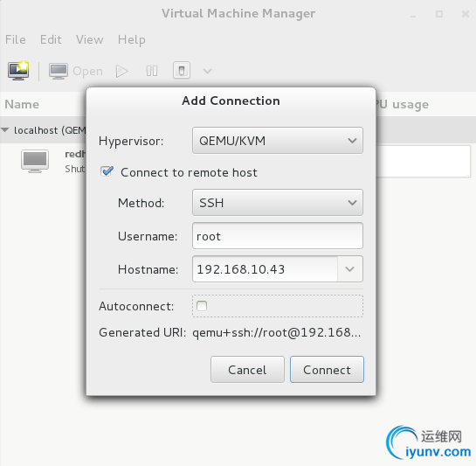The width and height of the screenshot is (476, 466).
Task: Click the run virtual machine play icon
Action: click(x=121, y=71)
